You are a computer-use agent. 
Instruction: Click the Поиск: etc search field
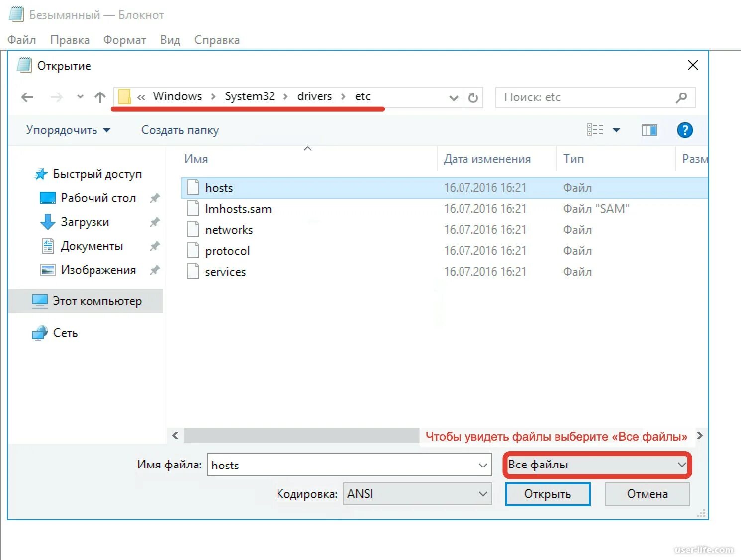click(595, 97)
